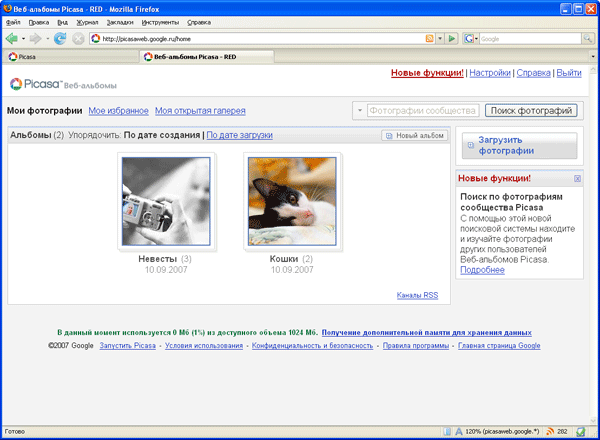Open the photo search scope dropdown arrow
Image resolution: width=600 pixels, height=440 pixels.
[360, 110]
